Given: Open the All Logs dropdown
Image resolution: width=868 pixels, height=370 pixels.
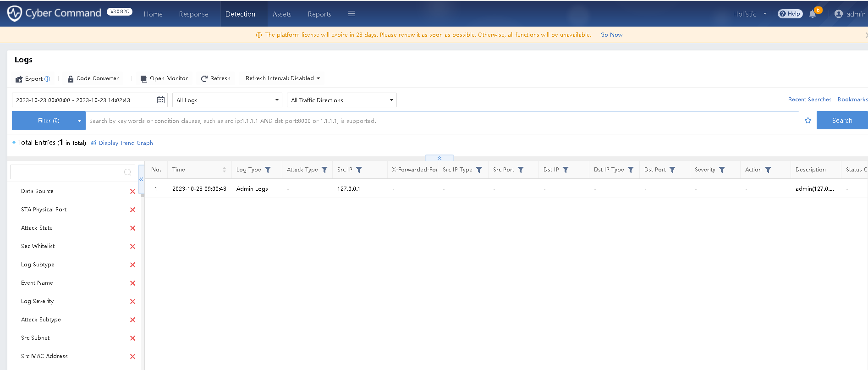Looking at the screenshot, I should (x=227, y=100).
